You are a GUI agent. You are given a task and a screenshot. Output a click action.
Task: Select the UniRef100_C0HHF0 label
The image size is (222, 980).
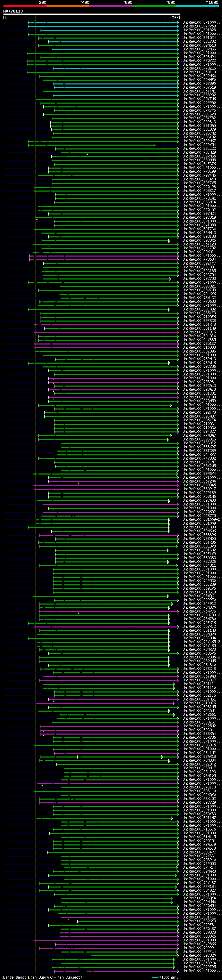[199, 80]
